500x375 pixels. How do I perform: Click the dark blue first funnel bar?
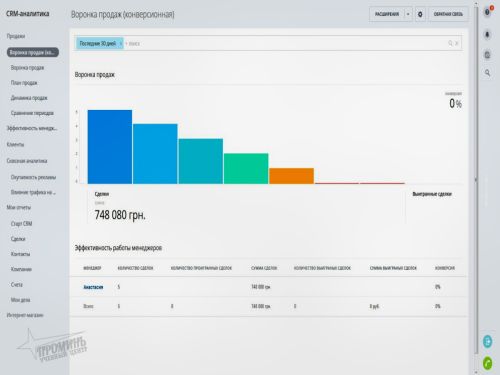pyautogui.click(x=110, y=147)
